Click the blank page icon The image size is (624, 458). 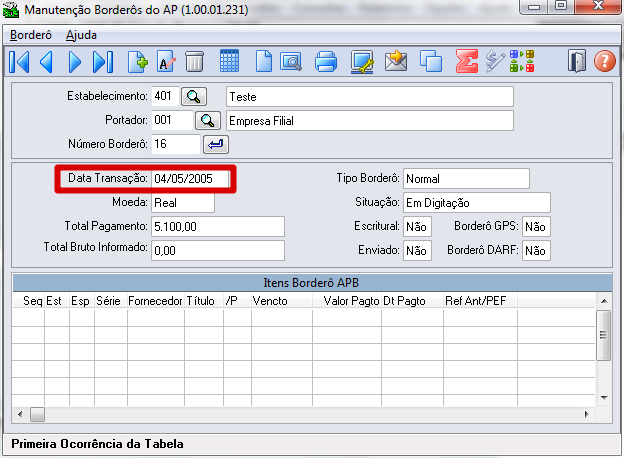click(263, 62)
